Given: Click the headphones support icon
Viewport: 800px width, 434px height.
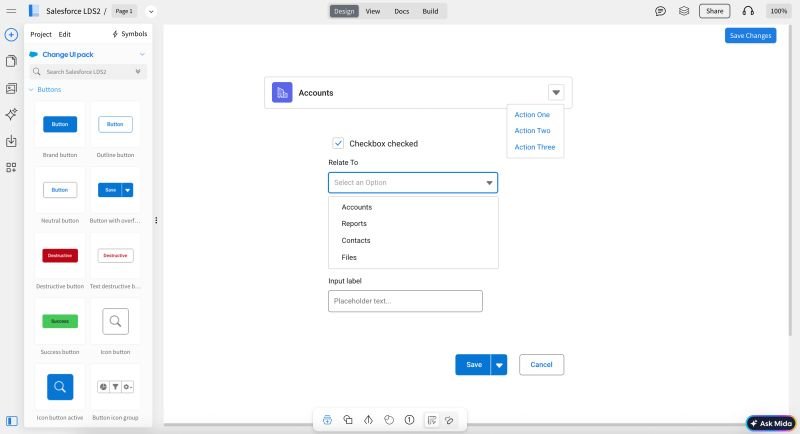Looking at the screenshot, I should pos(748,11).
